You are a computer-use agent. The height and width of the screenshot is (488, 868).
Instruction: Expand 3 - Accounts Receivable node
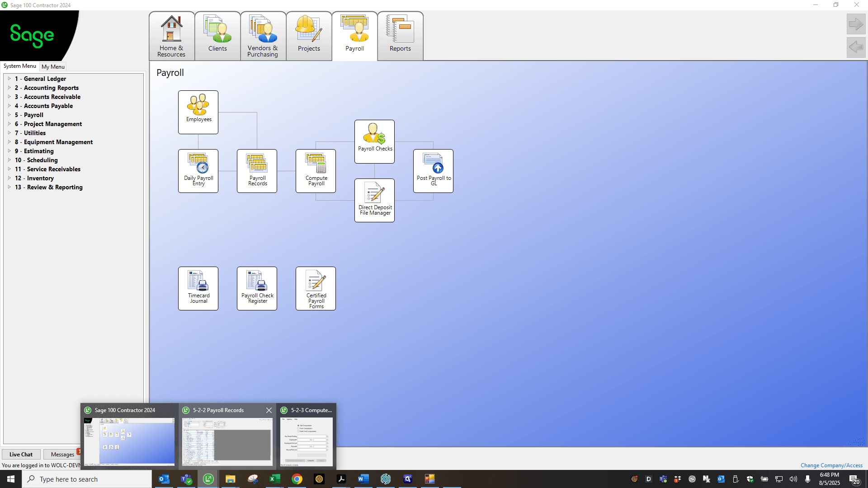[x=9, y=97]
